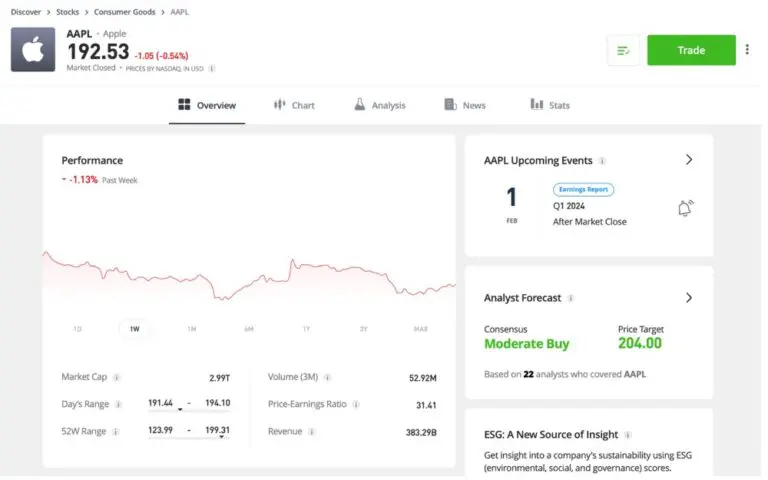The image size is (768, 480).
Task: Click the 192.53 stock price
Action: tap(98, 52)
